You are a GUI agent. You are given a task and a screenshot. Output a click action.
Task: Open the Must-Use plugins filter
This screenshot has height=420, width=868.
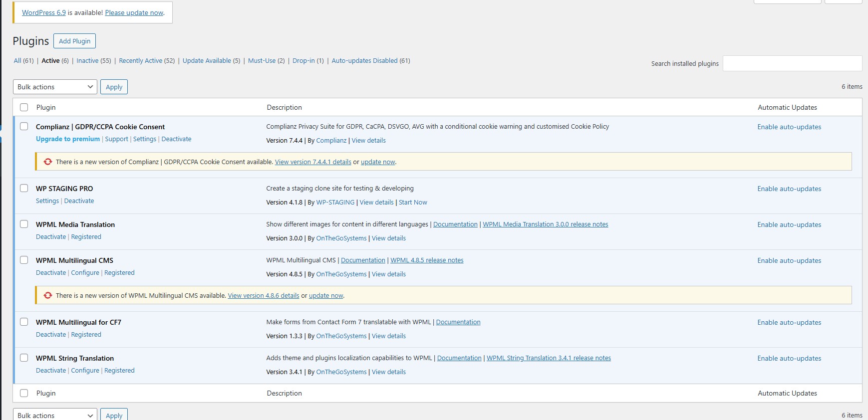click(x=262, y=61)
